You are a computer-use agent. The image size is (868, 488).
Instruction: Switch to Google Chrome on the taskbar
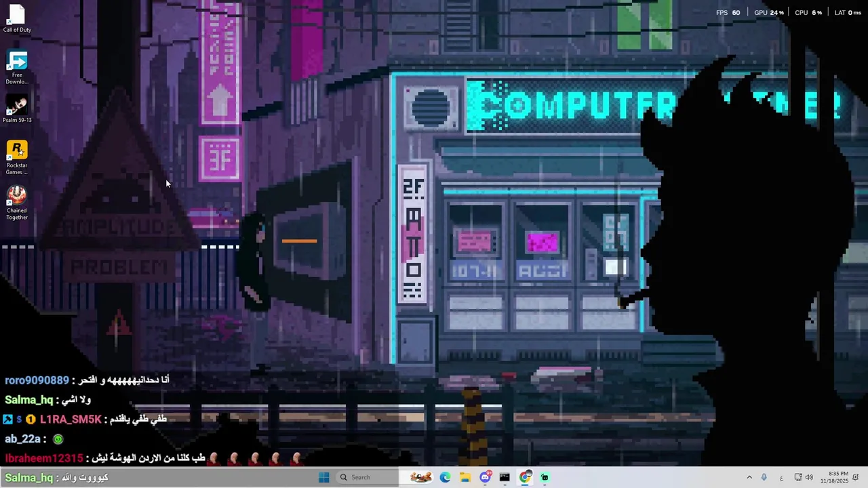[525, 477]
